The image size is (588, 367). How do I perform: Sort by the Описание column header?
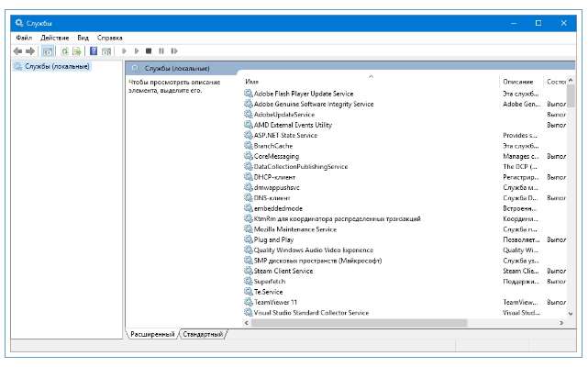tap(518, 82)
